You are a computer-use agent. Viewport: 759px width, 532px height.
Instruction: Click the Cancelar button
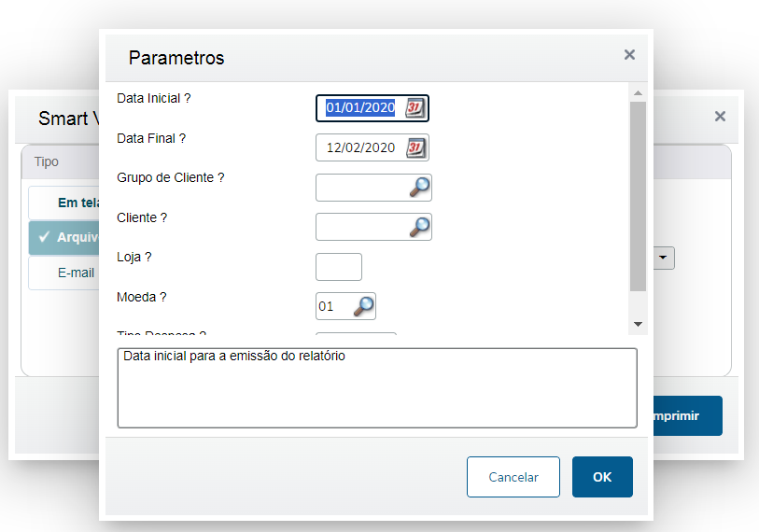513,477
